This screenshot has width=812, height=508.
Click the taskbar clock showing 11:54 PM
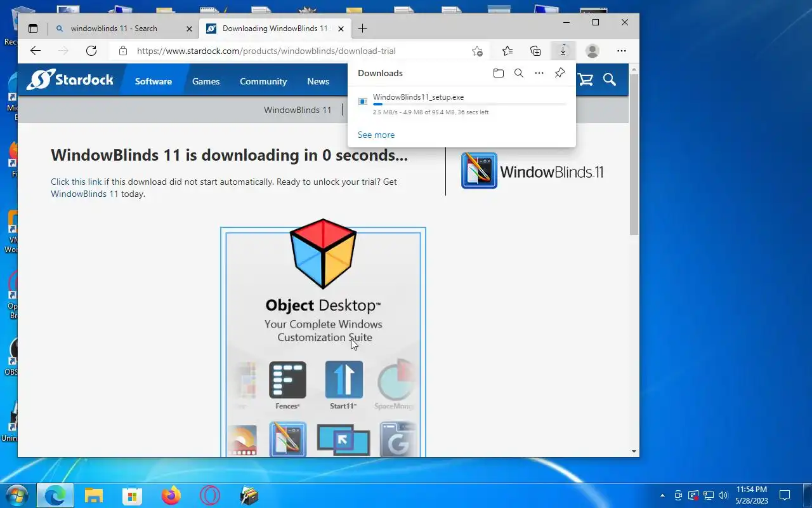[752, 495]
